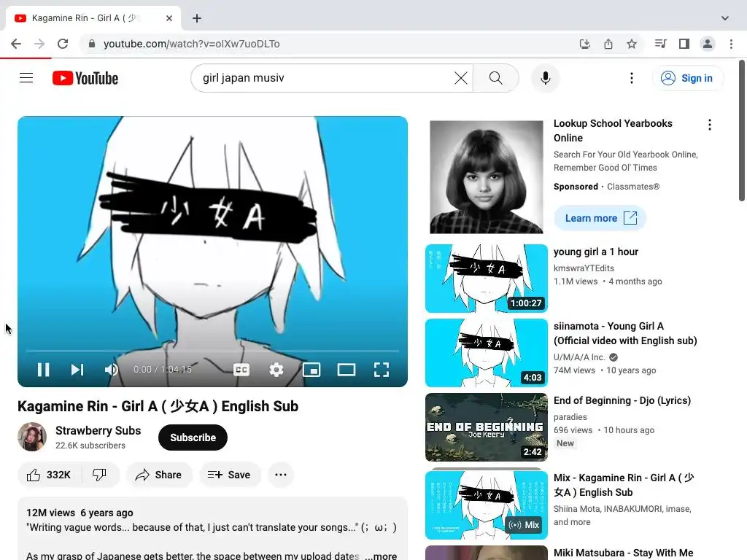Open the browser profile icon
The image size is (747, 560).
pyautogui.click(x=708, y=44)
